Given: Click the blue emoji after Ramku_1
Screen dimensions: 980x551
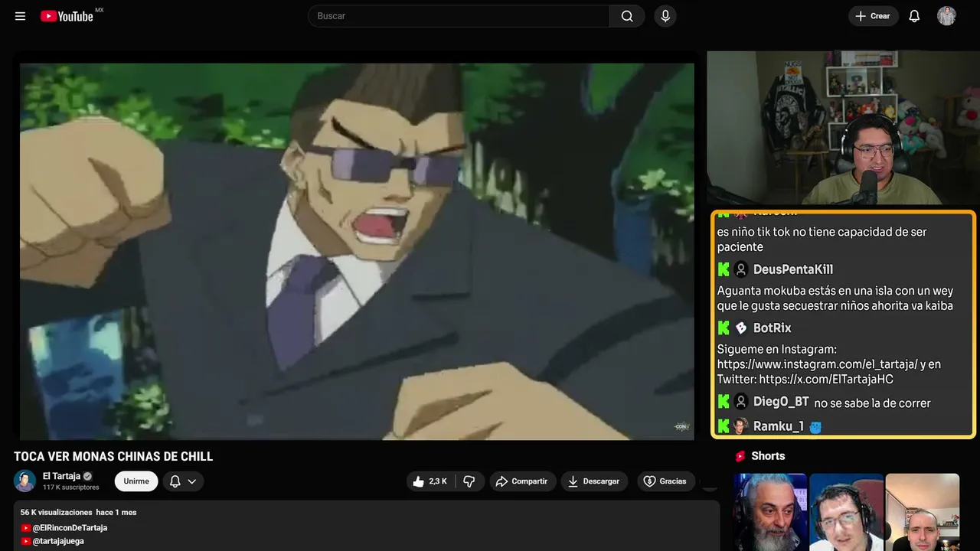Looking at the screenshot, I should pos(815,427).
